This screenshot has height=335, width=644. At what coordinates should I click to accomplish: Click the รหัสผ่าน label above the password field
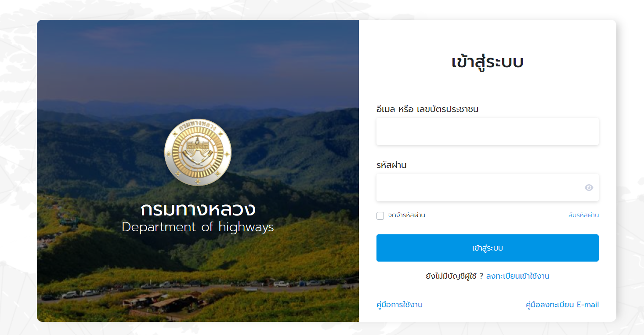(x=391, y=165)
